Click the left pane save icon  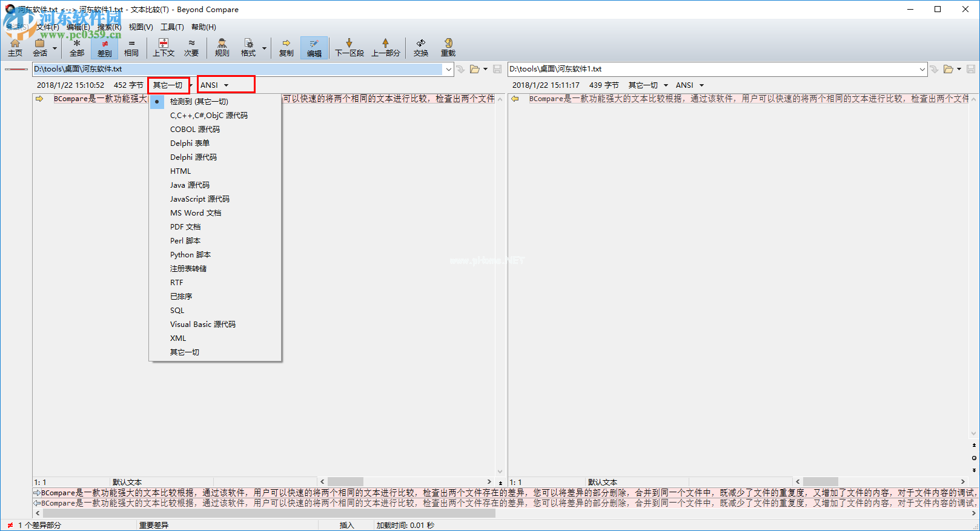coord(497,69)
